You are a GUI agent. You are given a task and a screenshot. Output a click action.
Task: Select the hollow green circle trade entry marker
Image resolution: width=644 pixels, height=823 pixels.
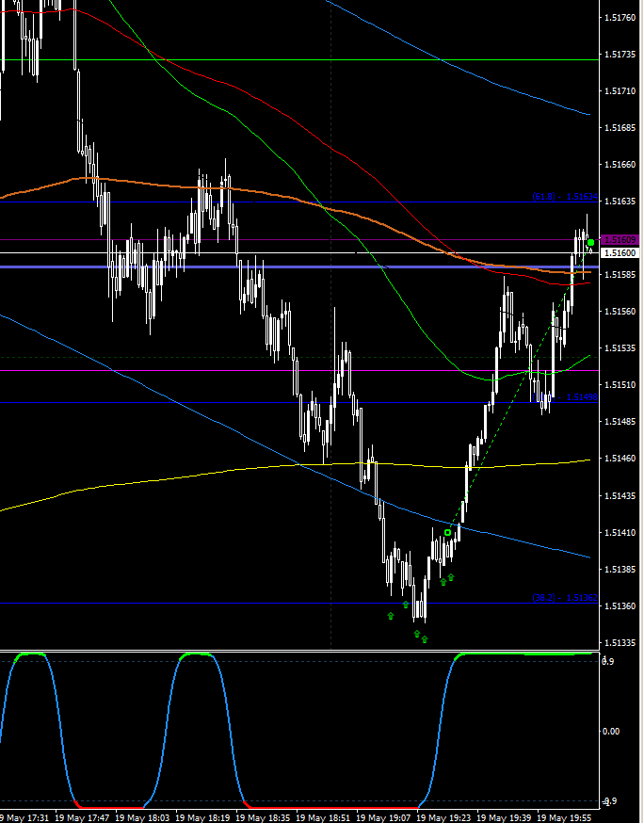click(x=448, y=533)
